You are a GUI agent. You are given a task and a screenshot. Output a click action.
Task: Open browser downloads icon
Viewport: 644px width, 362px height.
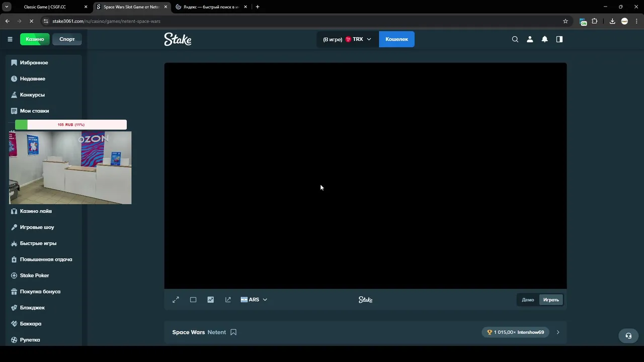[x=612, y=21]
